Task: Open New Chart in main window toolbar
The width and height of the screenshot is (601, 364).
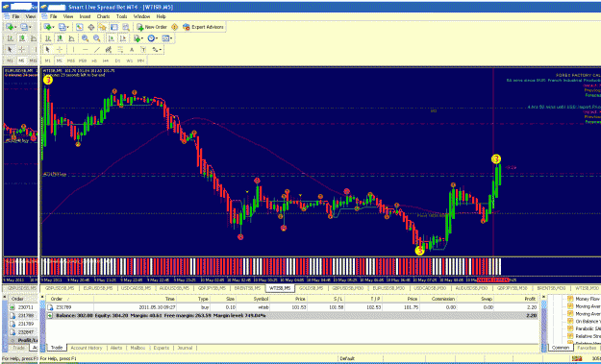Action: click(47, 27)
